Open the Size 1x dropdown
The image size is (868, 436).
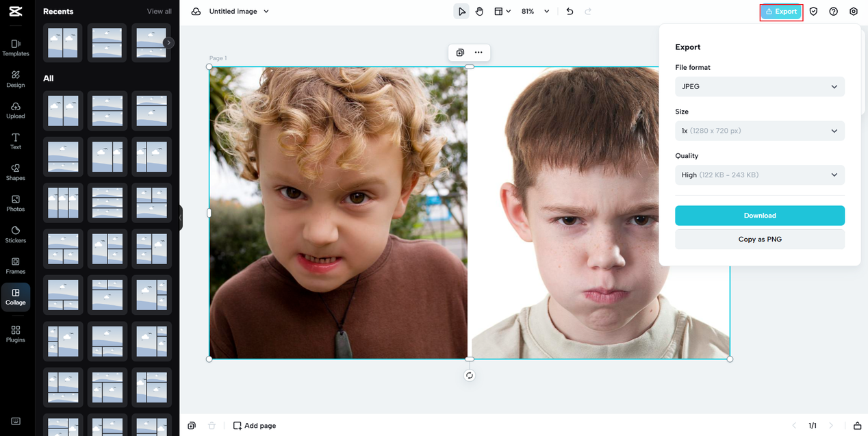click(760, 131)
